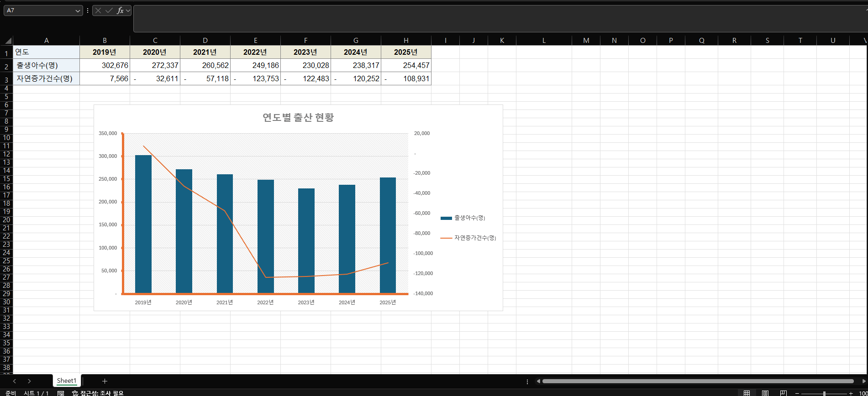Select the Sheet1 tab
The width and height of the screenshot is (868, 396).
point(67,380)
